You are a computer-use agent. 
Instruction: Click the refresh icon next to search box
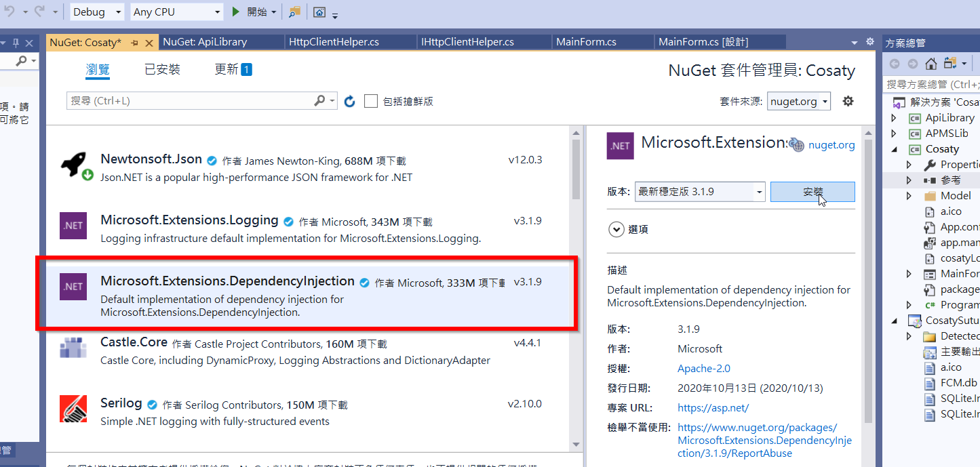(350, 102)
